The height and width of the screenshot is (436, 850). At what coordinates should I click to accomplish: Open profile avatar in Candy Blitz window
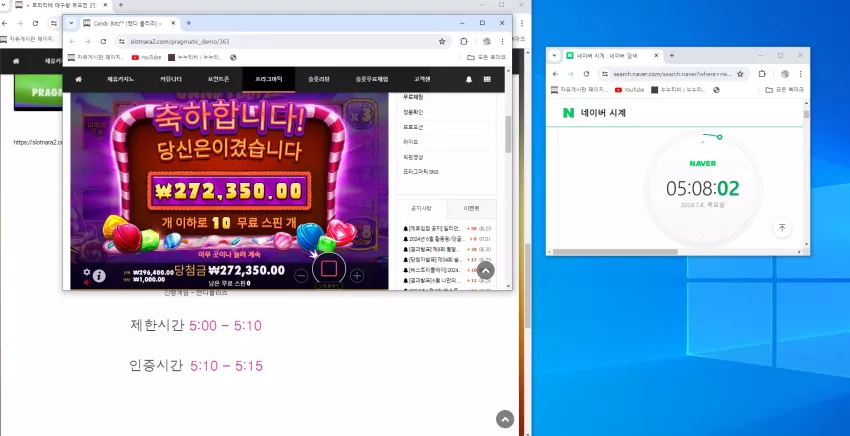(487, 41)
